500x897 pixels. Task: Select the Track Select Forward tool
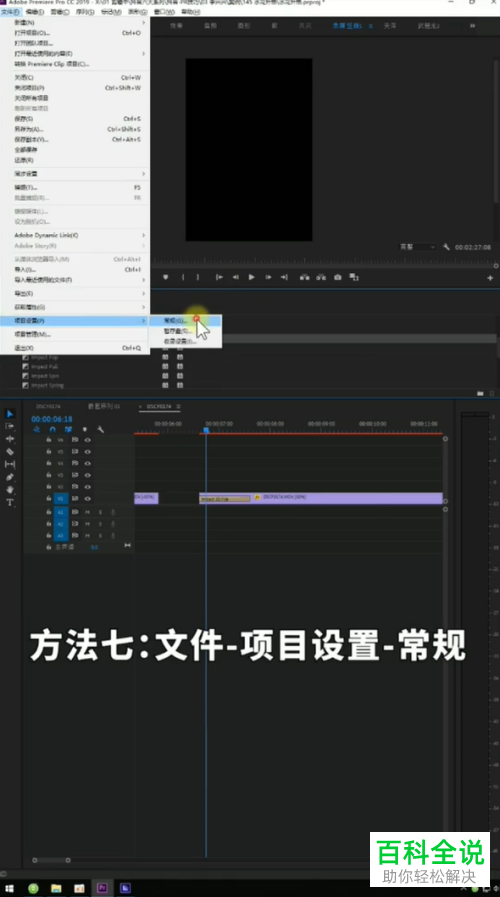[10, 426]
